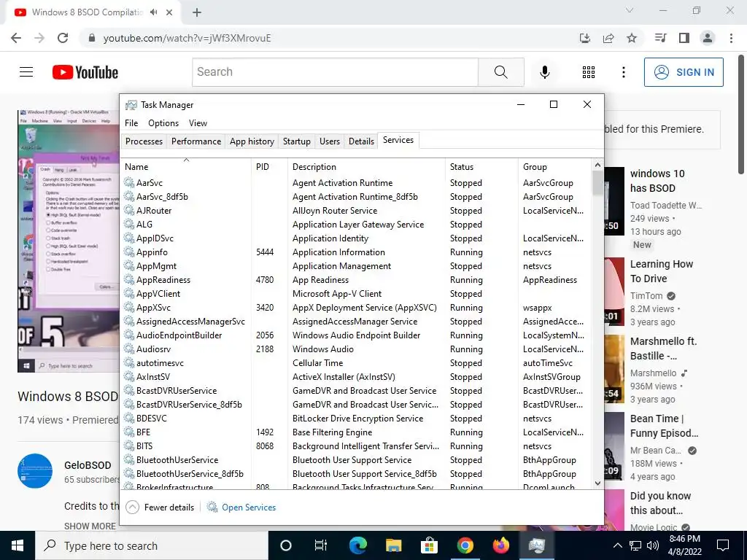The width and height of the screenshot is (747, 560).
Task: Open Microsoft Store from taskbar
Action: coord(429,545)
